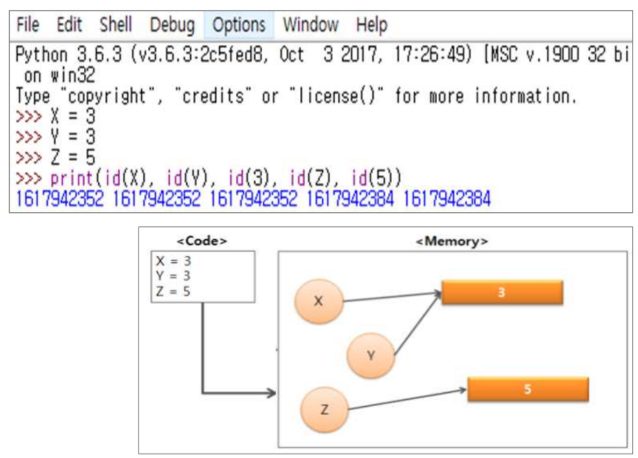The width and height of the screenshot is (638, 458).
Task: Click the orange box labeled 3
Action: pos(502,292)
